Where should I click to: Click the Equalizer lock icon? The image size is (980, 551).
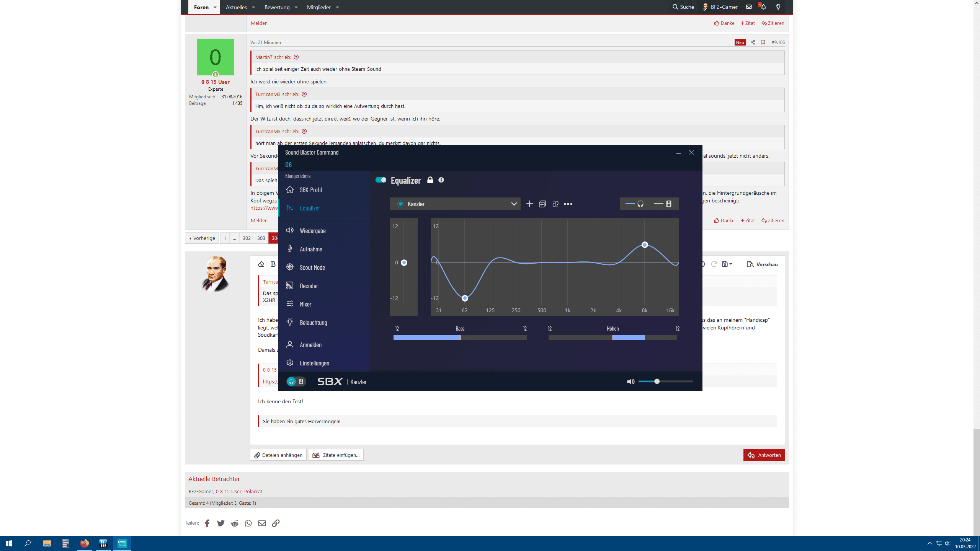pyautogui.click(x=430, y=180)
